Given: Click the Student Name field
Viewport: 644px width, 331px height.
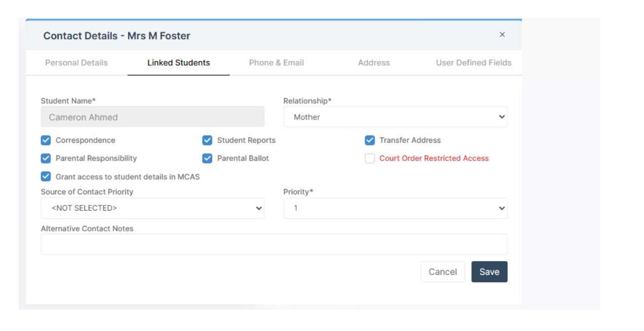Looking at the screenshot, I should 152,117.
